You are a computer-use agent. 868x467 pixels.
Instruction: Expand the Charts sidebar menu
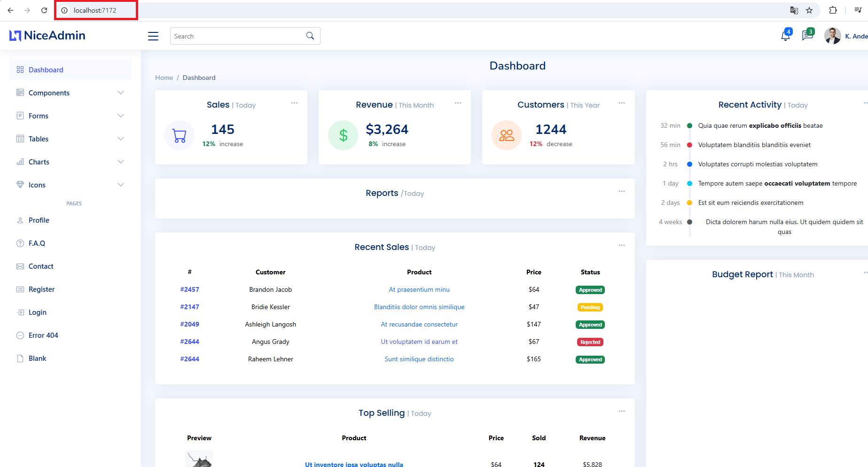pyautogui.click(x=70, y=162)
